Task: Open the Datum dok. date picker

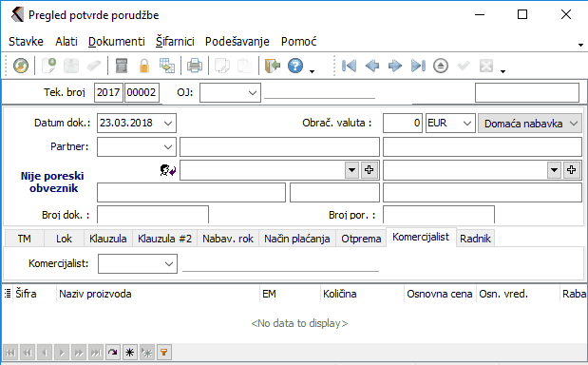Action: click(168, 123)
